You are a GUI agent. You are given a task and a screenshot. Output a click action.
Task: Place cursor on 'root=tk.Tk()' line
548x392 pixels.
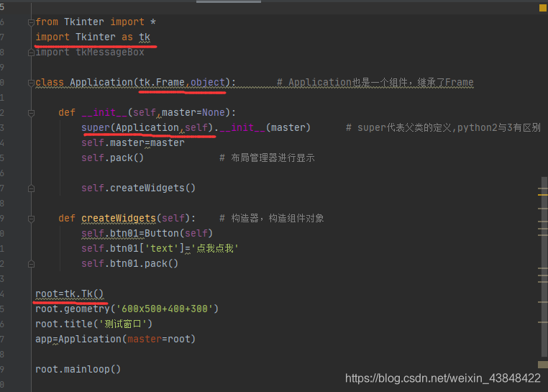[70, 293]
